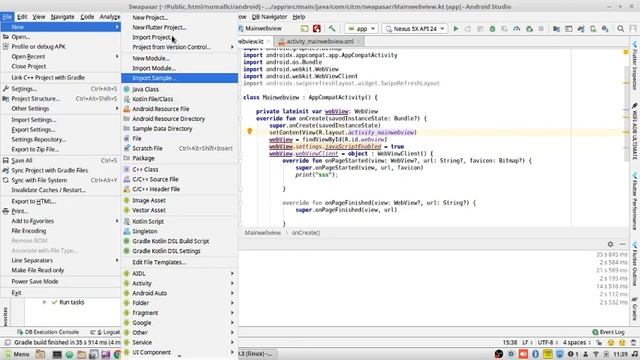Viewport: 640px width, 360px height.
Task: Create a new Kotlin Script
Action: point(180,221)
